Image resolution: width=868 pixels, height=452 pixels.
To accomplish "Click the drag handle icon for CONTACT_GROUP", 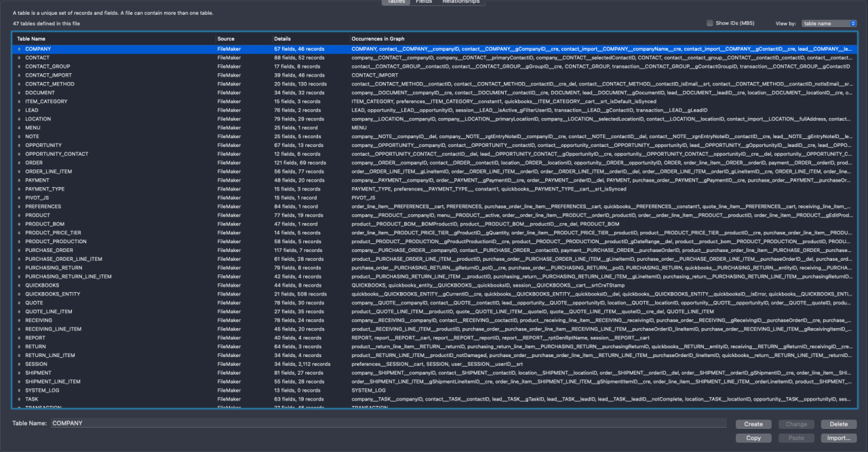I will click(19, 67).
